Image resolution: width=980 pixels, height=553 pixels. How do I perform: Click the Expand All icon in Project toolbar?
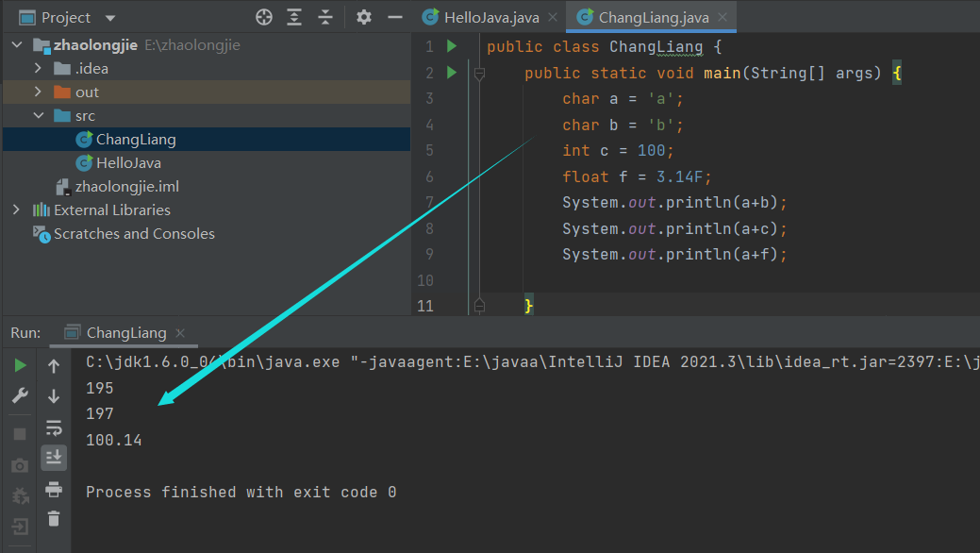click(x=293, y=17)
